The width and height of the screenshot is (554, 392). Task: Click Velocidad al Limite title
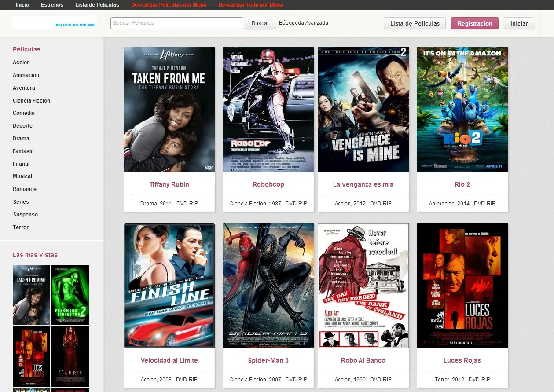pos(169,360)
